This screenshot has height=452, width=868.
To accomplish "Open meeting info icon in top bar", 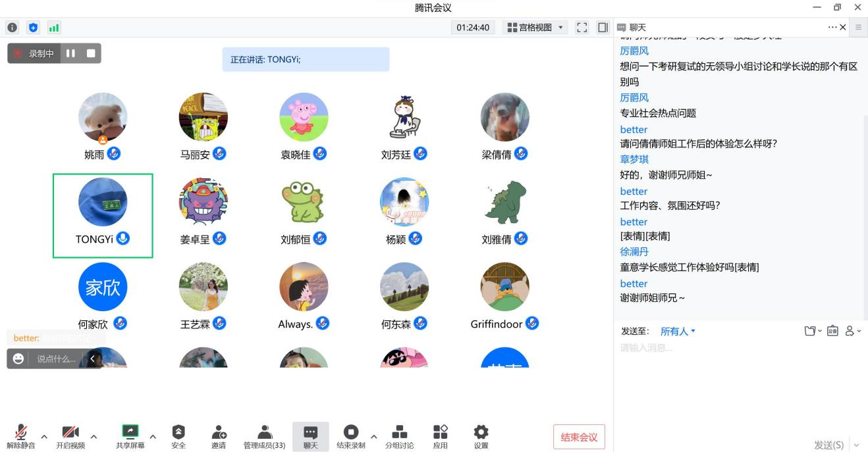I will coord(12,28).
